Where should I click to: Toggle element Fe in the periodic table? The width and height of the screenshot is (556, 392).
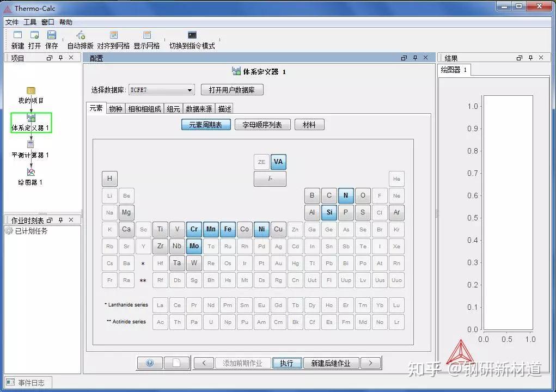[228, 229]
